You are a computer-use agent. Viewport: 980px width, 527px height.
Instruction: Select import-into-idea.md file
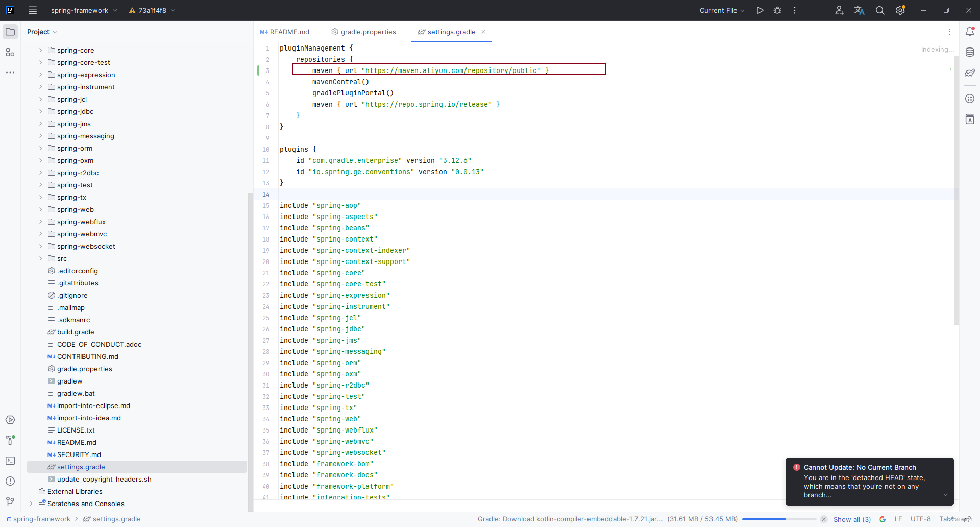pyautogui.click(x=89, y=418)
